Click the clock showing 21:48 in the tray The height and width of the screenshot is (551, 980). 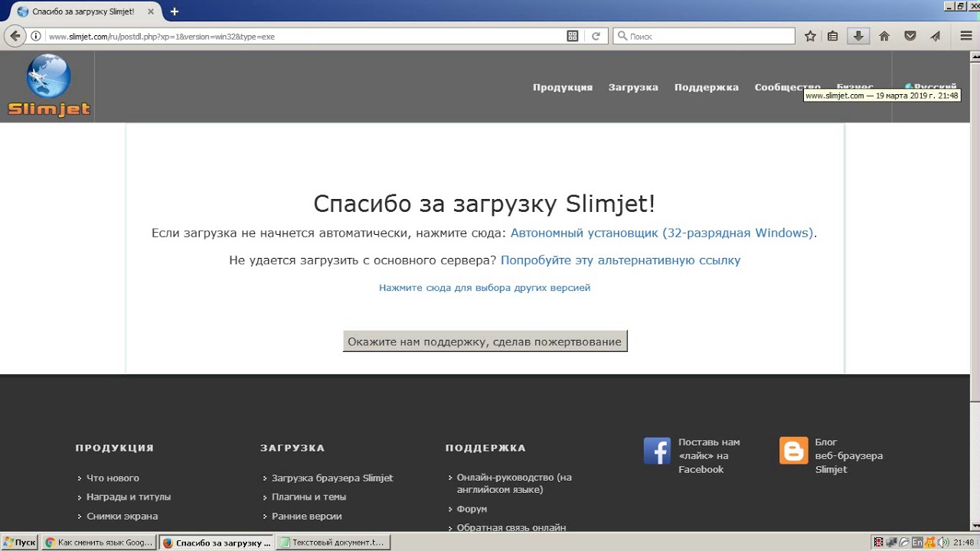click(964, 543)
